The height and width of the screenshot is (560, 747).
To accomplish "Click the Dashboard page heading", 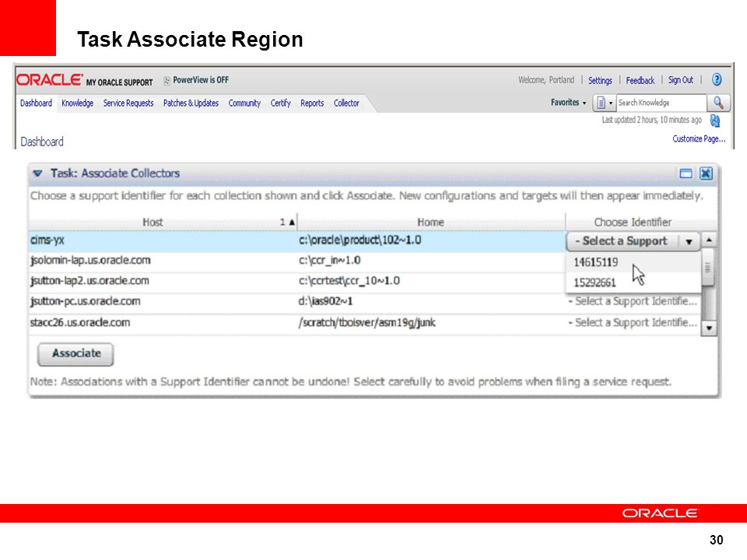I will click(42, 142).
